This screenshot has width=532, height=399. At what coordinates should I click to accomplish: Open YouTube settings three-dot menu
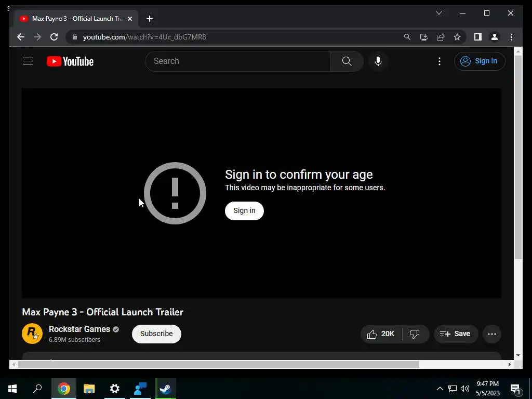(x=440, y=61)
